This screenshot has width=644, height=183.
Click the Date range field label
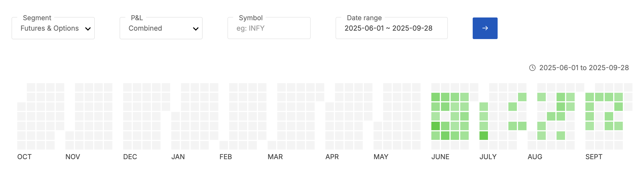tap(364, 18)
